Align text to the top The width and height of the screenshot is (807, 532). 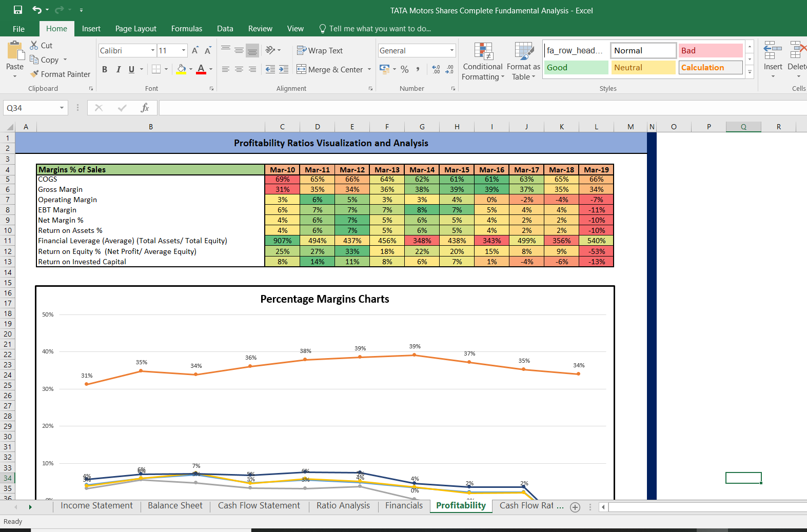[226, 50]
